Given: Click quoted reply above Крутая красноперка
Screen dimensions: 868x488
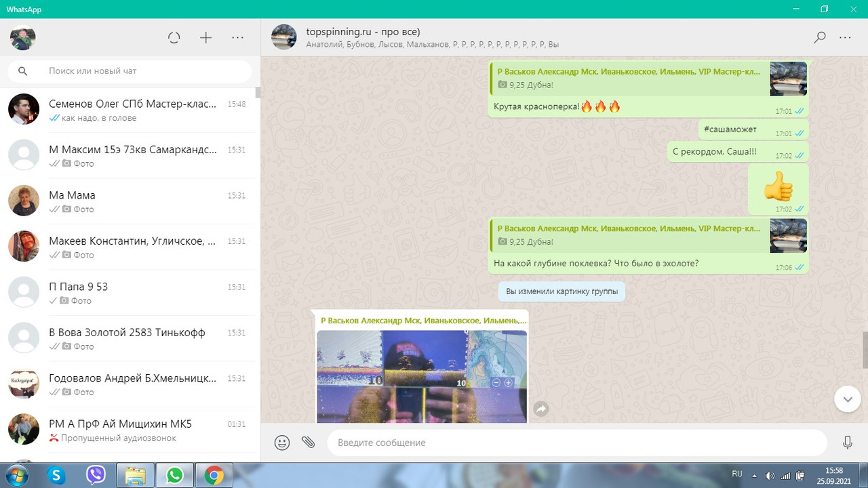Looking at the screenshot, I should click(x=649, y=79).
